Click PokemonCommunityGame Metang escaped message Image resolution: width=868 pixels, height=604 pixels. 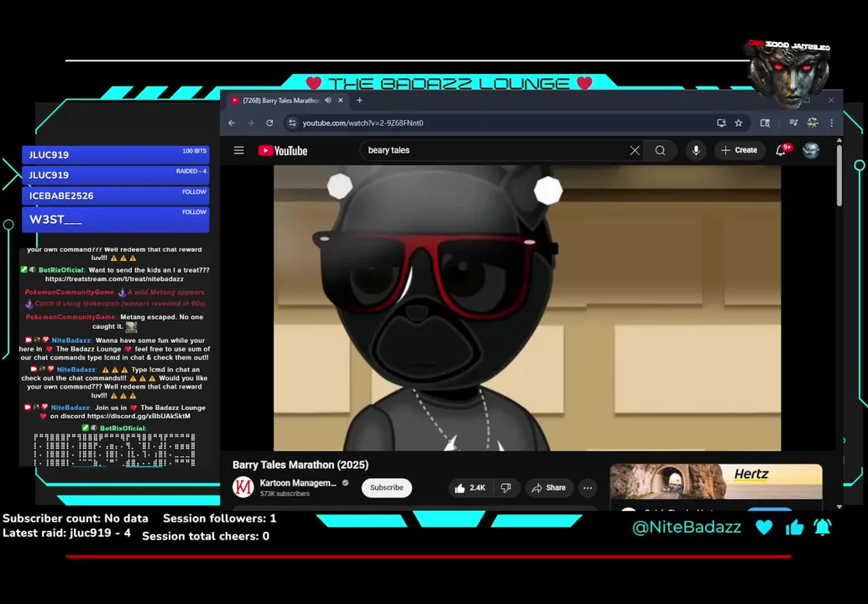[x=115, y=322]
